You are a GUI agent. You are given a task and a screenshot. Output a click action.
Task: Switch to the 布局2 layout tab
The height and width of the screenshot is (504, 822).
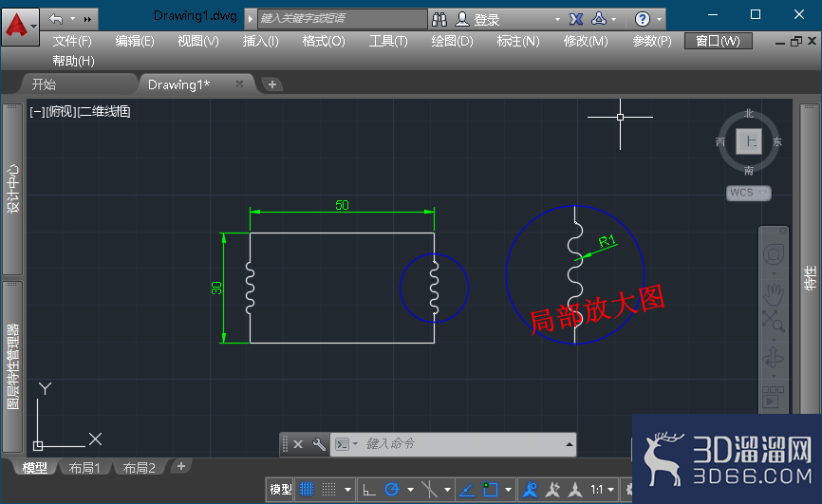(x=139, y=467)
